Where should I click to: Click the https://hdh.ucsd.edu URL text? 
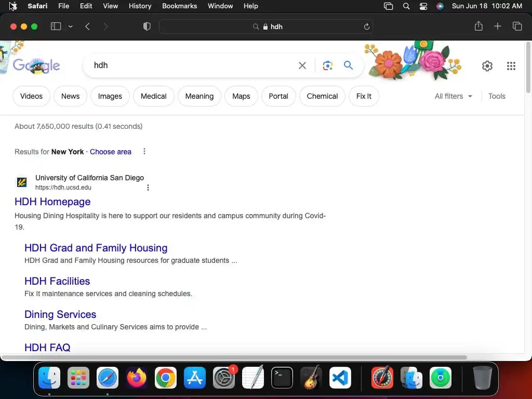pos(63,187)
